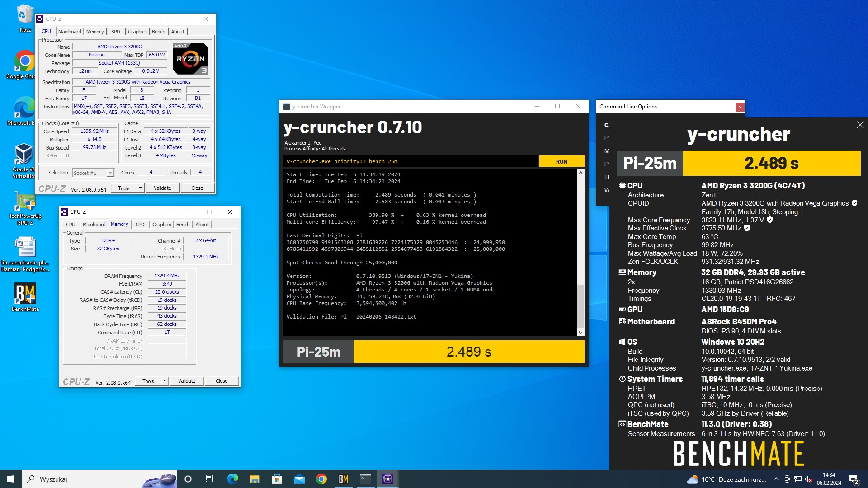
Task: Open File Explorer from the taskbar
Action: click(255, 479)
